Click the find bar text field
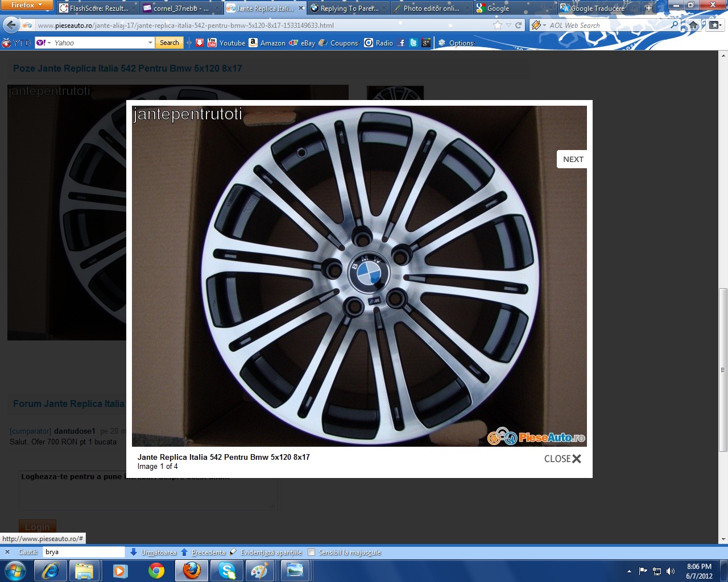 [x=84, y=552]
